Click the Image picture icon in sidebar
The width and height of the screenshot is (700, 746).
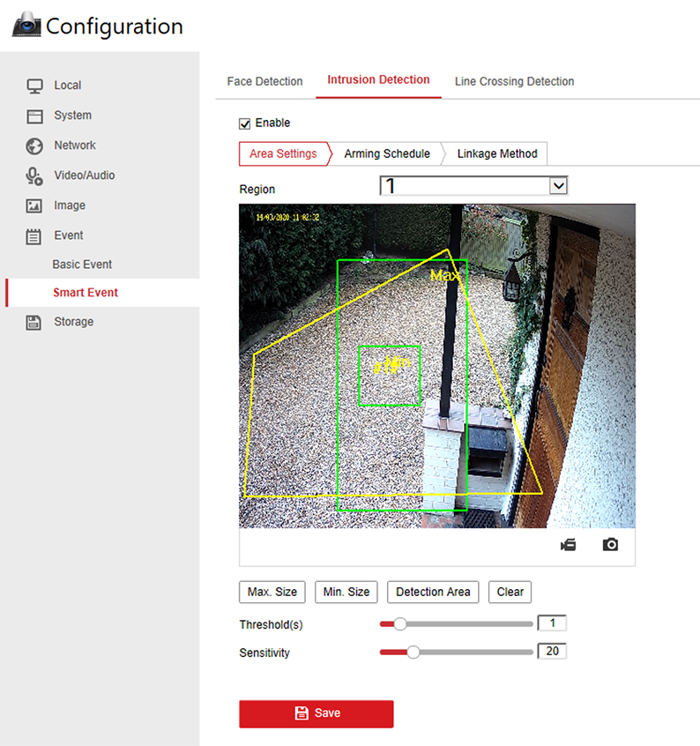click(x=34, y=205)
